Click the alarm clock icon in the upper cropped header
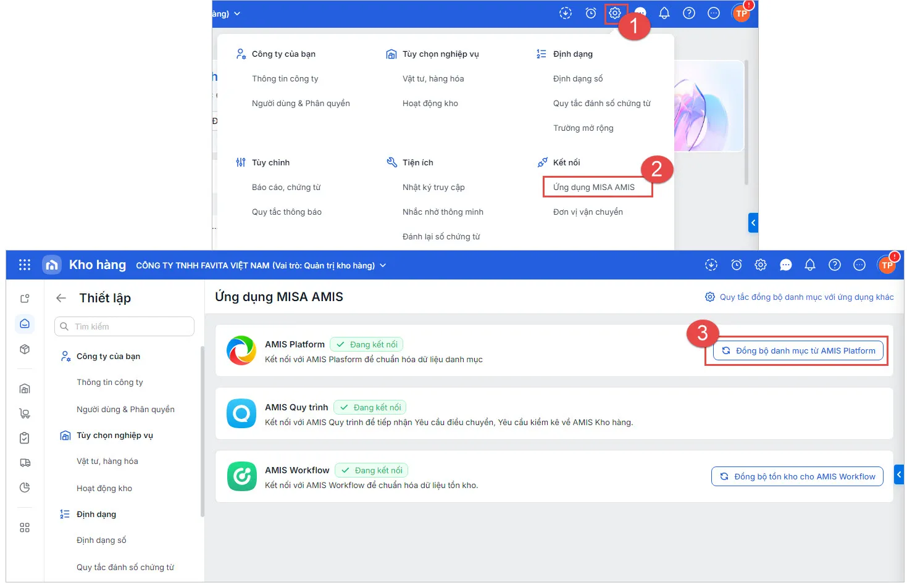This screenshot has width=907, height=588. 591,13
